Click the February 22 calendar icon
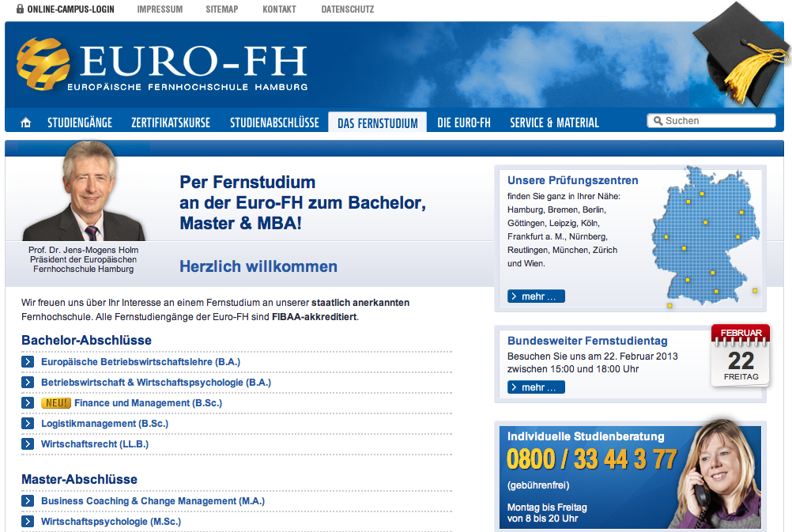The height and width of the screenshot is (532, 792). (x=741, y=355)
